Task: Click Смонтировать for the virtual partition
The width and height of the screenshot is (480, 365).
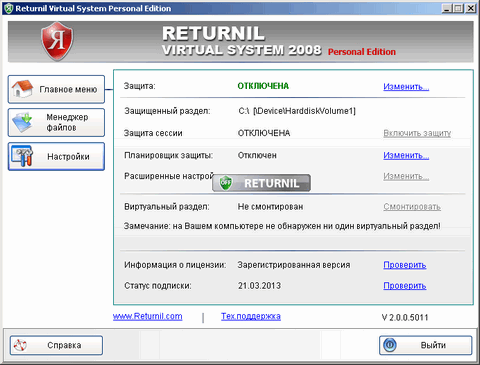Action: (412, 207)
